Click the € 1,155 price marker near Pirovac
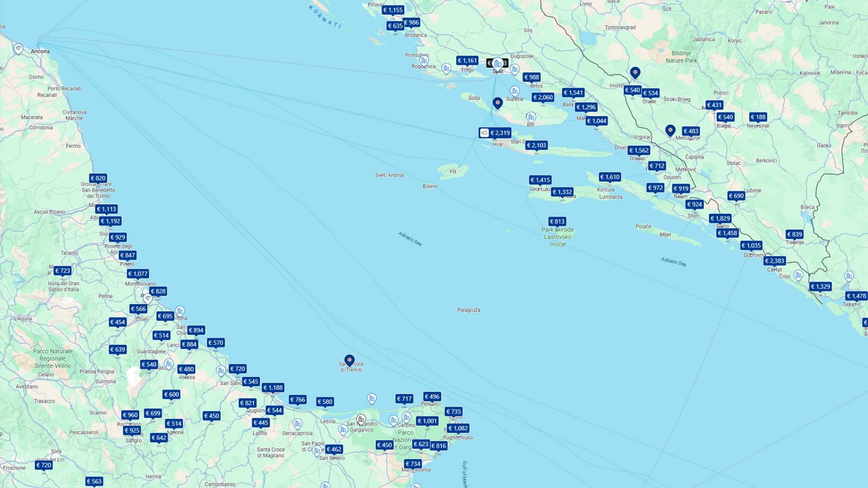This screenshot has width=868, height=488. coord(393,10)
